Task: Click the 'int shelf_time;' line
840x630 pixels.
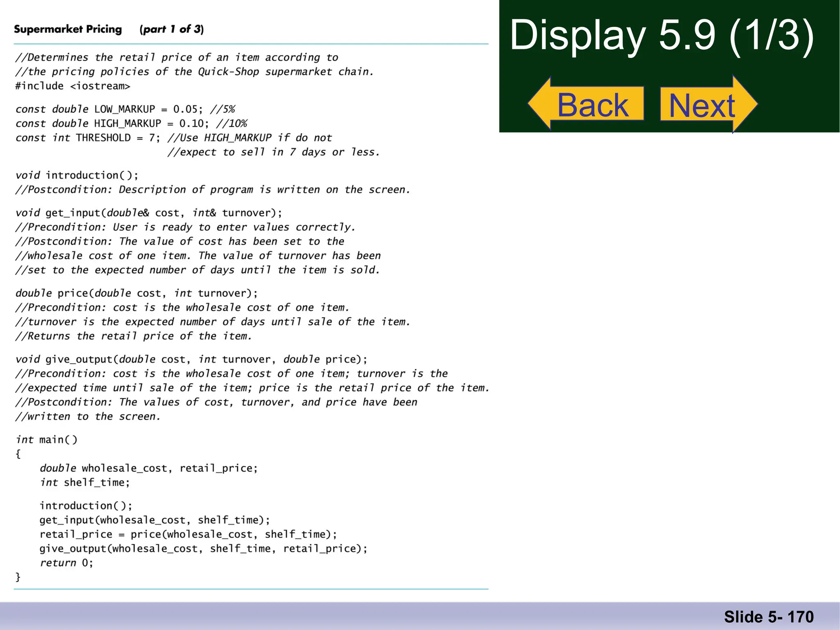Action: click(x=85, y=483)
